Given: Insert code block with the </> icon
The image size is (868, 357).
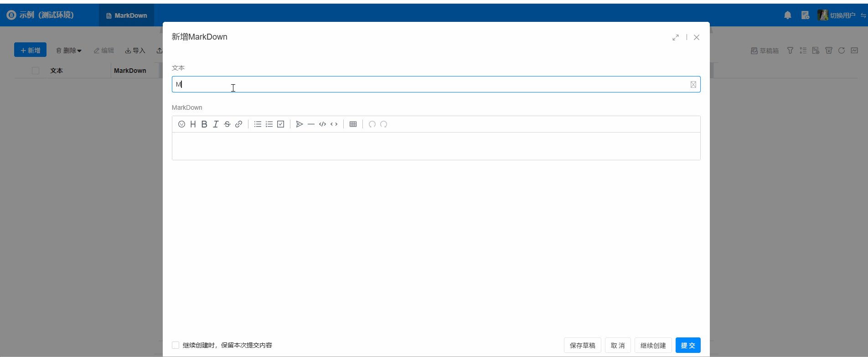Looking at the screenshot, I should tap(322, 124).
